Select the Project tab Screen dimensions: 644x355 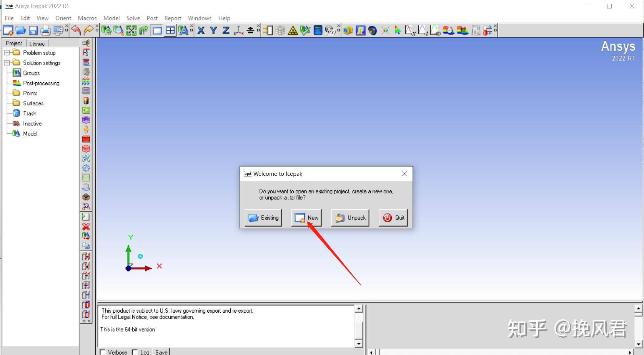[14, 43]
